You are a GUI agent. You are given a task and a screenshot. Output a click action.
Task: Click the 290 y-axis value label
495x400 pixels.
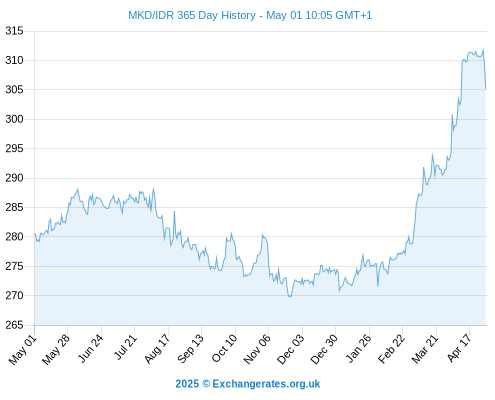pyautogui.click(x=14, y=178)
